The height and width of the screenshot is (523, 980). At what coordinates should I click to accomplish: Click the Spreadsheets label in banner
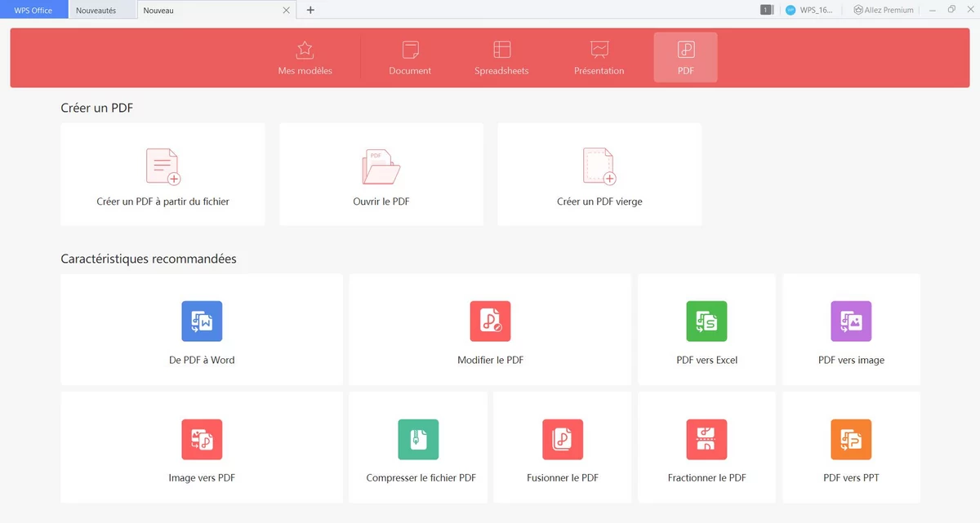point(501,71)
